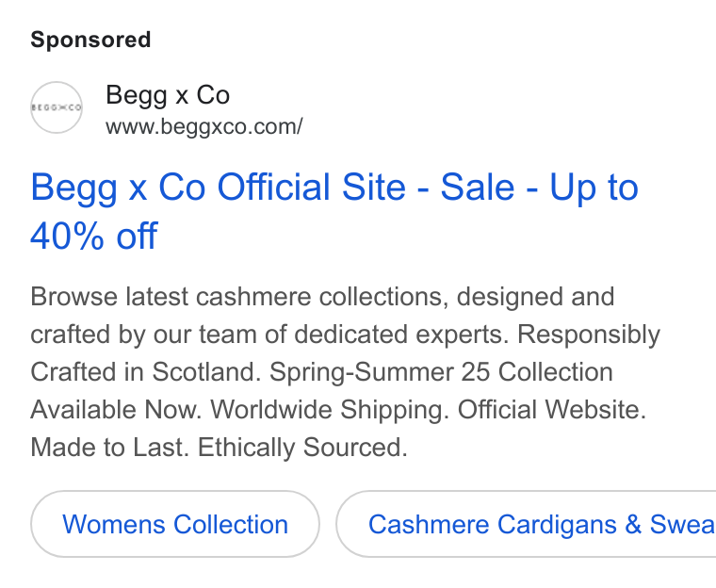This screenshot has height=588, width=716.
Task: Click the word 'Cashmere' in the second sitelink chip
Action: (x=429, y=524)
